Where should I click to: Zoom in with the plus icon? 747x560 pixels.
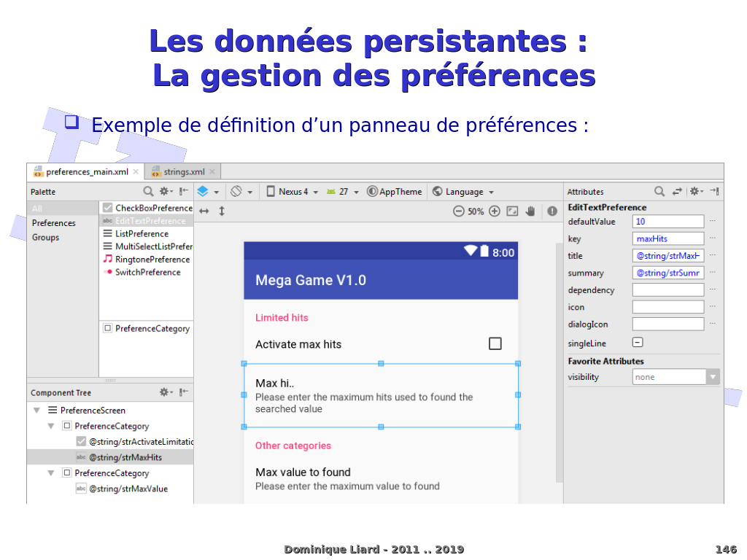[495, 211]
